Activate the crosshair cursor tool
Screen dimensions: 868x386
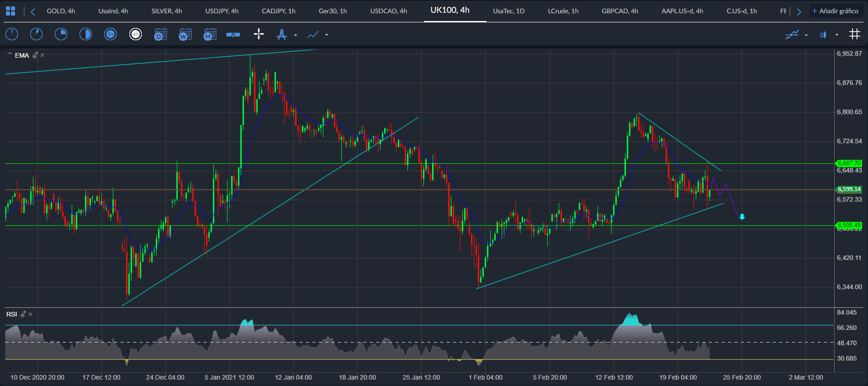tap(259, 34)
